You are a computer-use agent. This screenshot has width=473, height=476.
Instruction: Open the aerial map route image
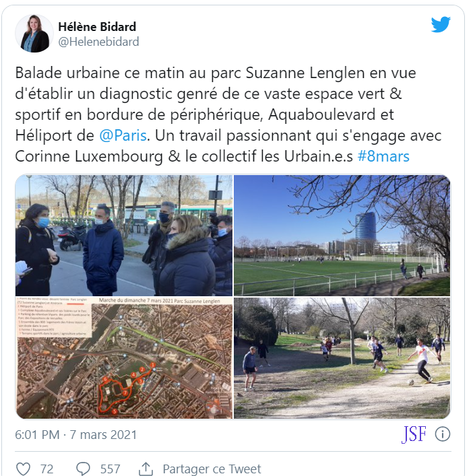124,358
